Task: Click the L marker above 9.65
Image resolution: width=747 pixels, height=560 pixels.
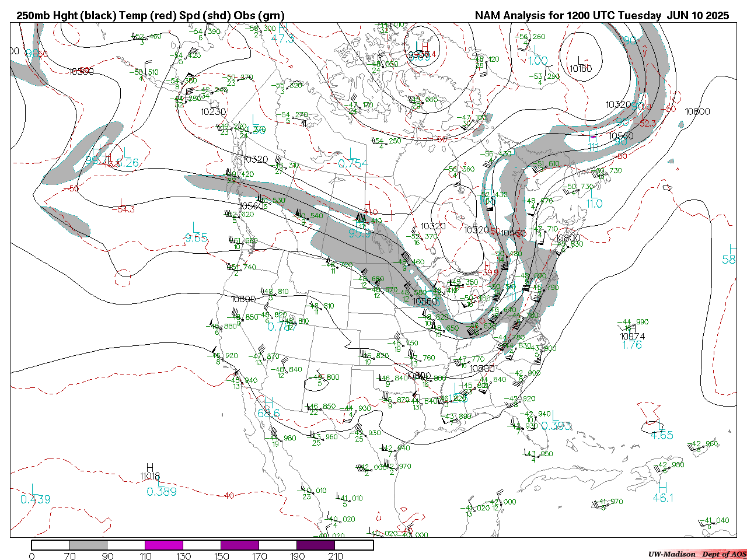Action: (195, 227)
